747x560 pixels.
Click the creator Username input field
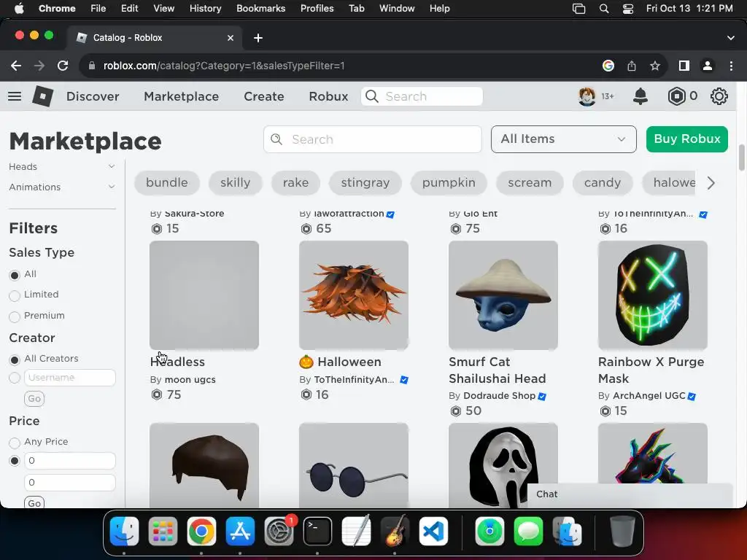[x=69, y=378]
